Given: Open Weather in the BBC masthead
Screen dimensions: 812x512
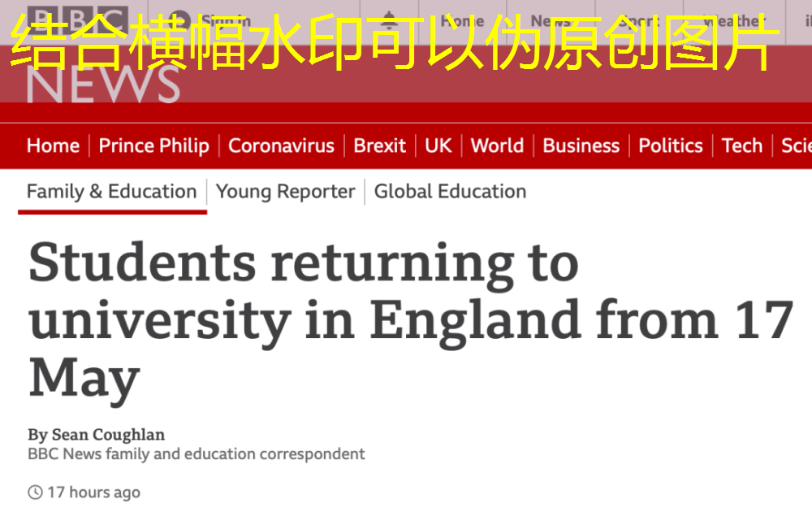Looking at the screenshot, I should (735, 21).
